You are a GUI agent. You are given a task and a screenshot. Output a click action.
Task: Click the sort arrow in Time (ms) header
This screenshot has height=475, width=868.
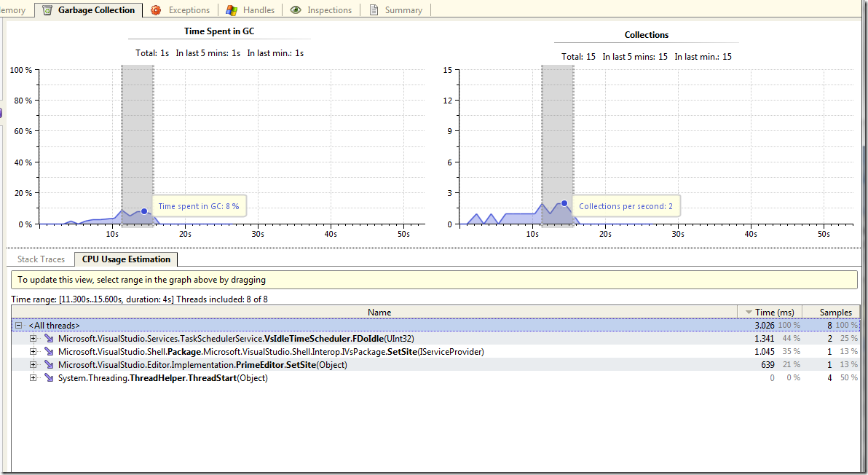[749, 313]
